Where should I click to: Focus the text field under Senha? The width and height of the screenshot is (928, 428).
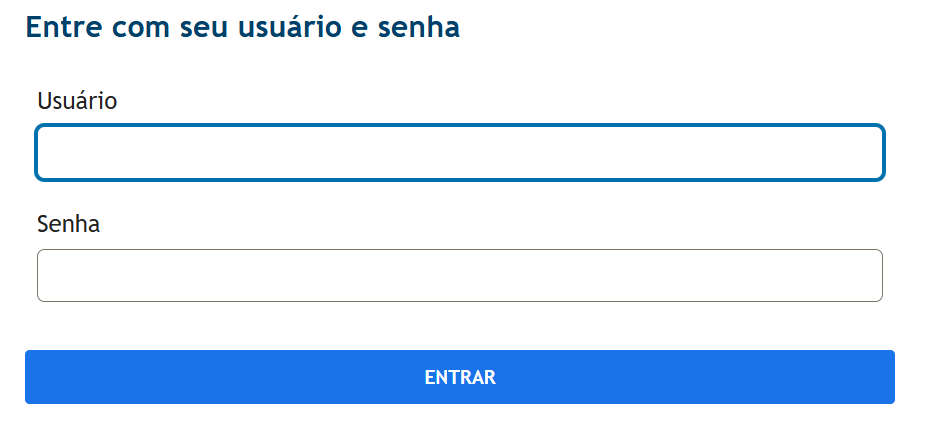tap(460, 275)
